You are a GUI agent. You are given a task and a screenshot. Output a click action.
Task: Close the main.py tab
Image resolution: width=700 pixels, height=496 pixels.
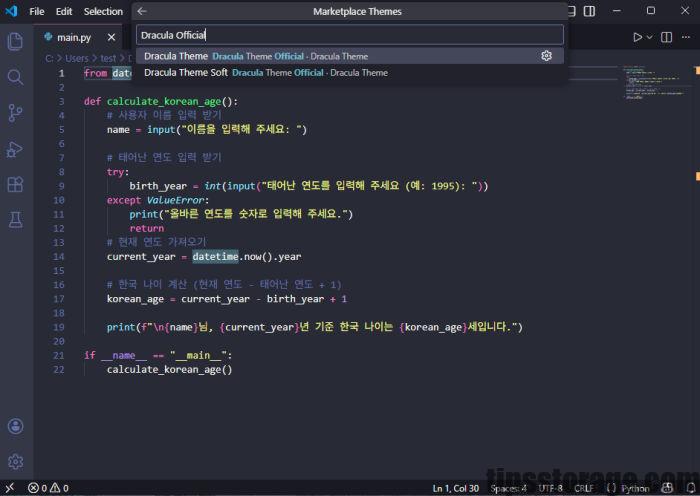coord(111,38)
